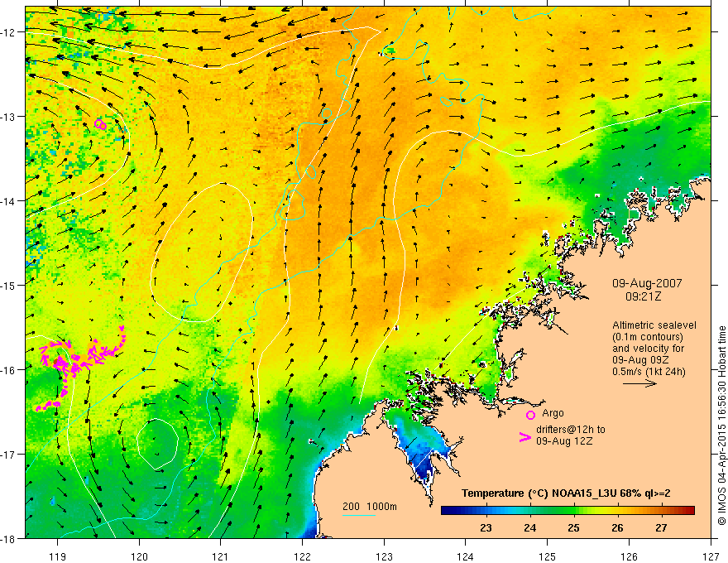Click the 0.5m/s velocity scale arrow
Screen dimensions: 728x563
coord(639,383)
